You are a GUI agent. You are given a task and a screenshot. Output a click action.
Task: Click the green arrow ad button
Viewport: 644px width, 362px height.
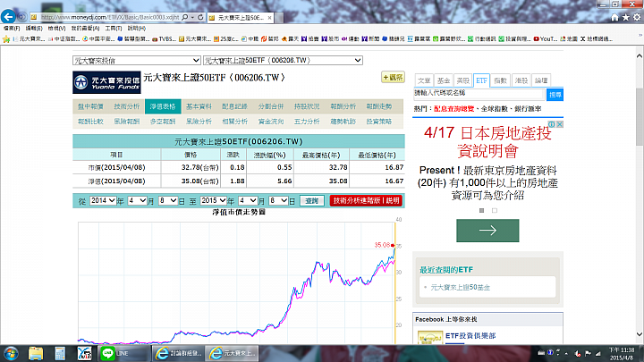tap(487, 231)
